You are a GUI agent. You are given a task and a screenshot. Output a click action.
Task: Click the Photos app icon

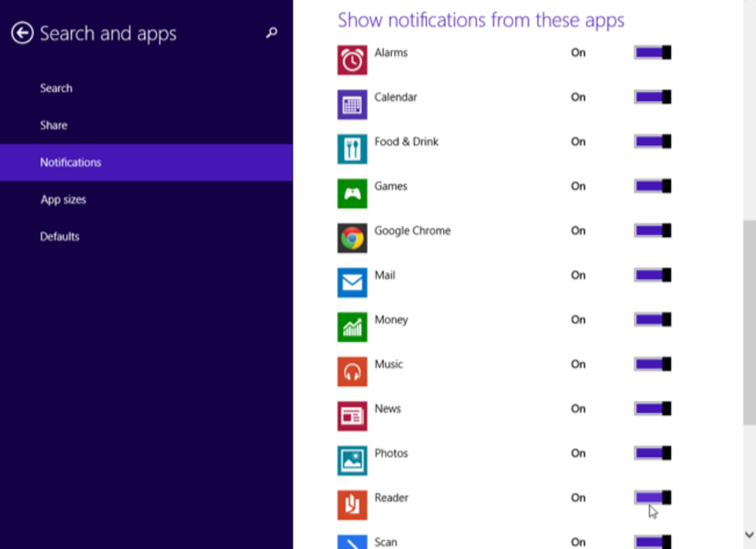352,460
